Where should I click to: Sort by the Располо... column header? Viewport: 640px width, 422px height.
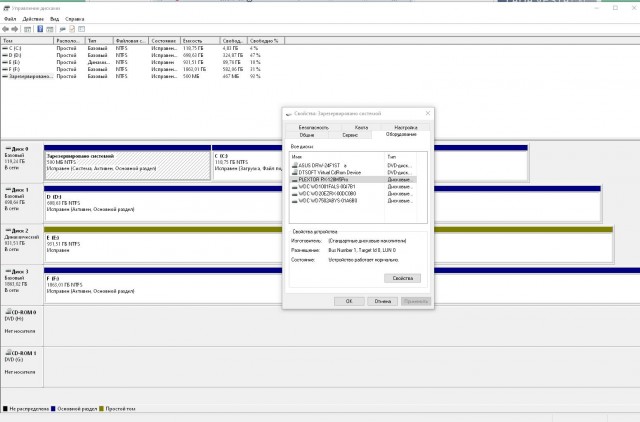[x=69, y=41]
